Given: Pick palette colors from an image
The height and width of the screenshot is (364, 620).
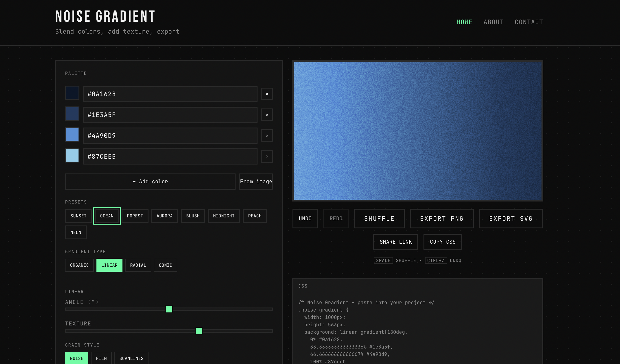Looking at the screenshot, I should 256,182.
